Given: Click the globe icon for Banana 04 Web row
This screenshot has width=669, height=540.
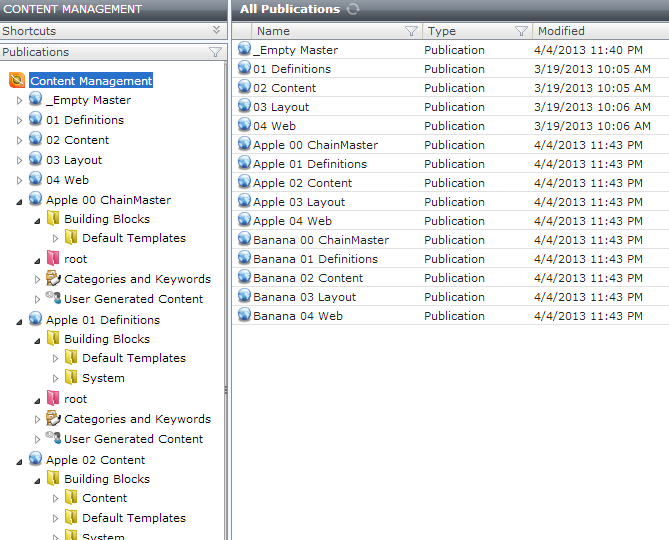Looking at the screenshot, I should pos(244,316).
